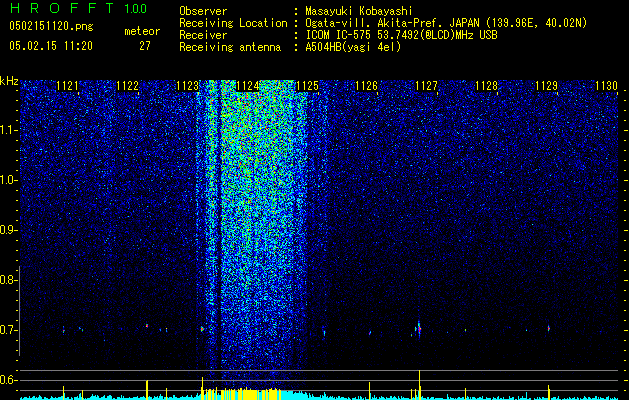Click the meteor count 27

pos(145,46)
